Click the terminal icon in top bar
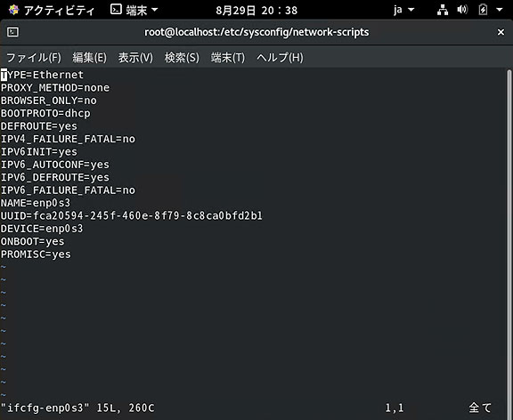This screenshot has width=513, height=420. (x=116, y=10)
